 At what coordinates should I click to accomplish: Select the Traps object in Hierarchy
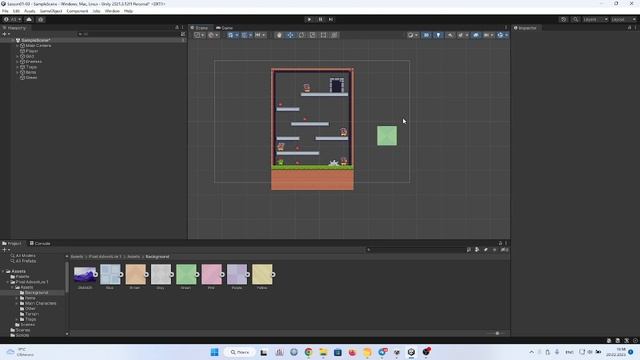(x=31, y=67)
